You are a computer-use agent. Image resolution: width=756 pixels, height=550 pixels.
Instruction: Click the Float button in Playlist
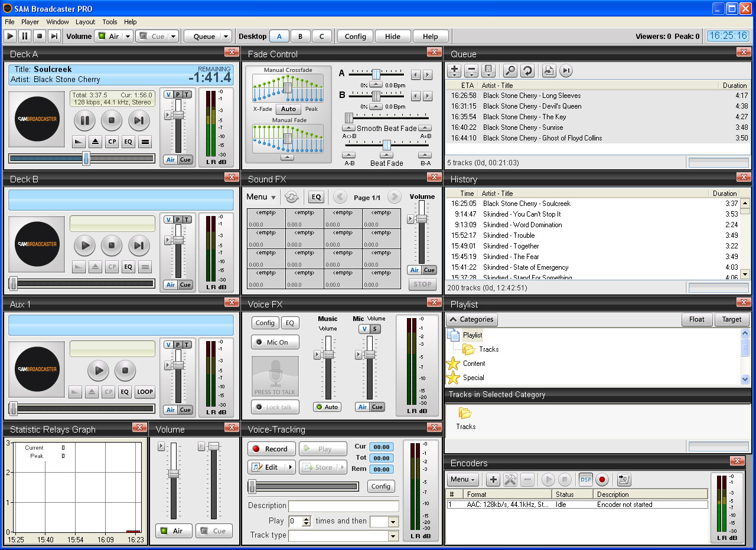pos(697,319)
